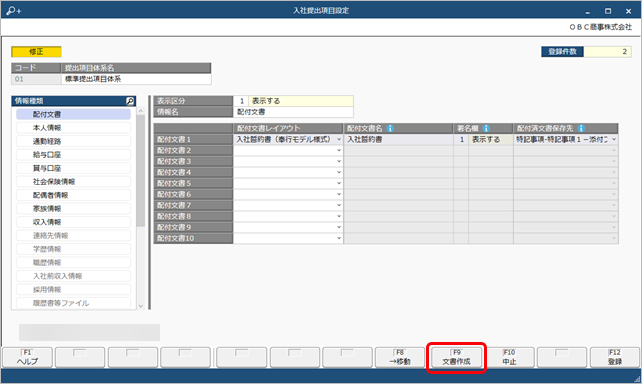This screenshot has width=642, height=384.
Task: Click the info icon next to 配付文書名
Action: (390, 128)
